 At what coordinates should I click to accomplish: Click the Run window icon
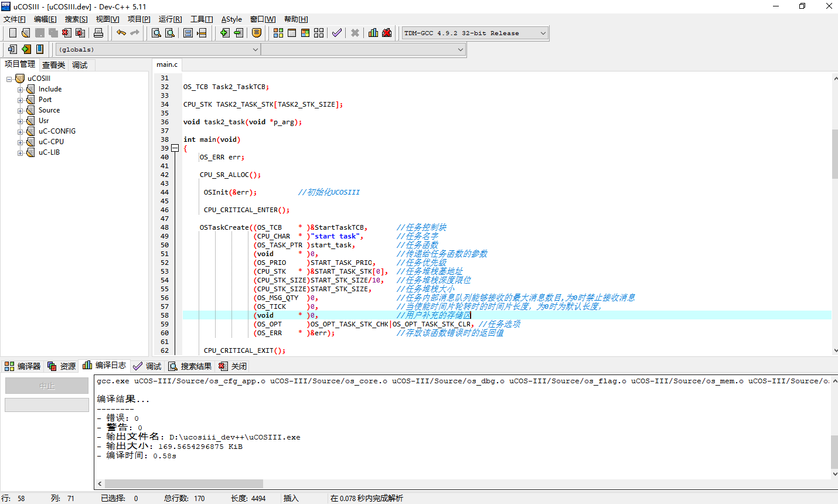point(292,33)
